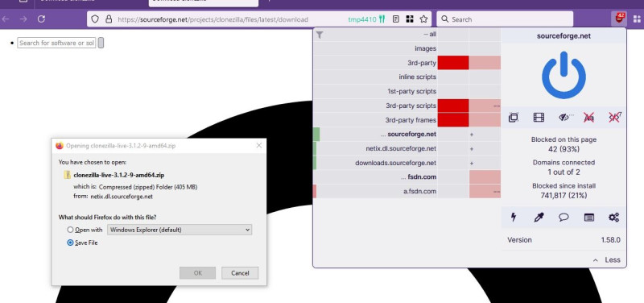644x303 pixels.
Task: Click the padlock site information icon
Action: (x=109, y=19)
